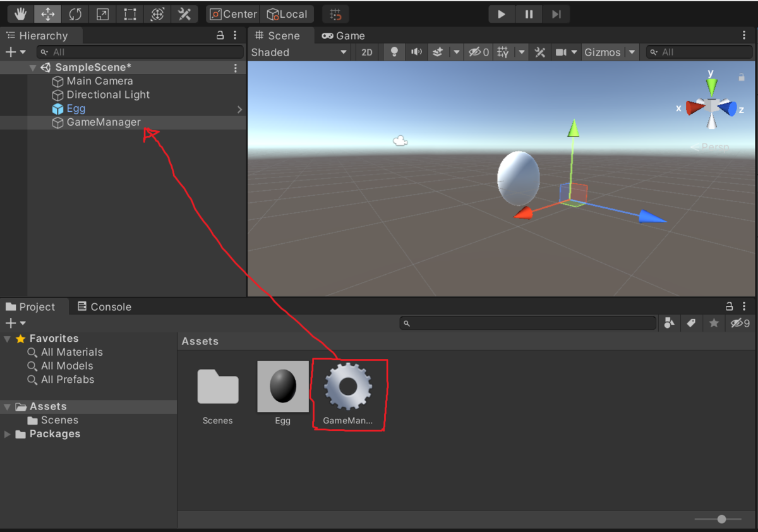Select the Transform tool
This screenshot has width=758, height=532.
[157, 14]
